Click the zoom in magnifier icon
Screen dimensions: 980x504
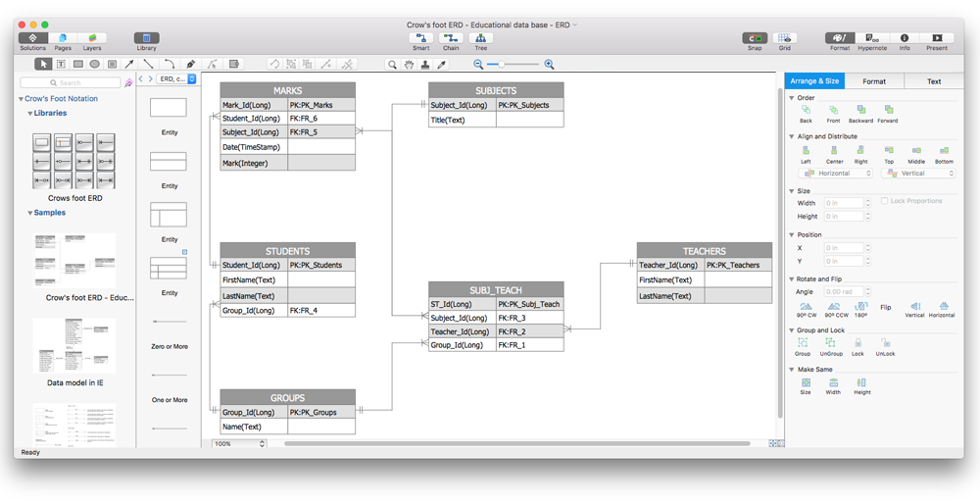click(x=550, y=64)
